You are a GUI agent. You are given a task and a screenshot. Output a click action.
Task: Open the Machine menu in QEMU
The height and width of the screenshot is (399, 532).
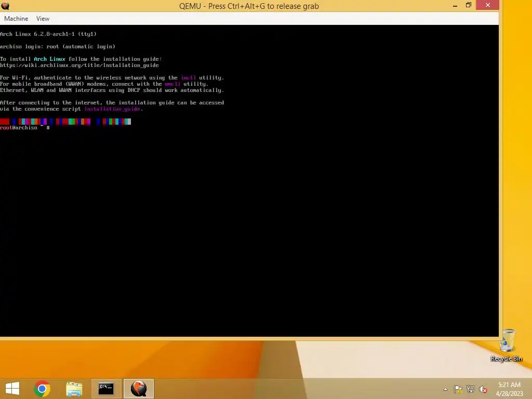[x=16, y=19]
